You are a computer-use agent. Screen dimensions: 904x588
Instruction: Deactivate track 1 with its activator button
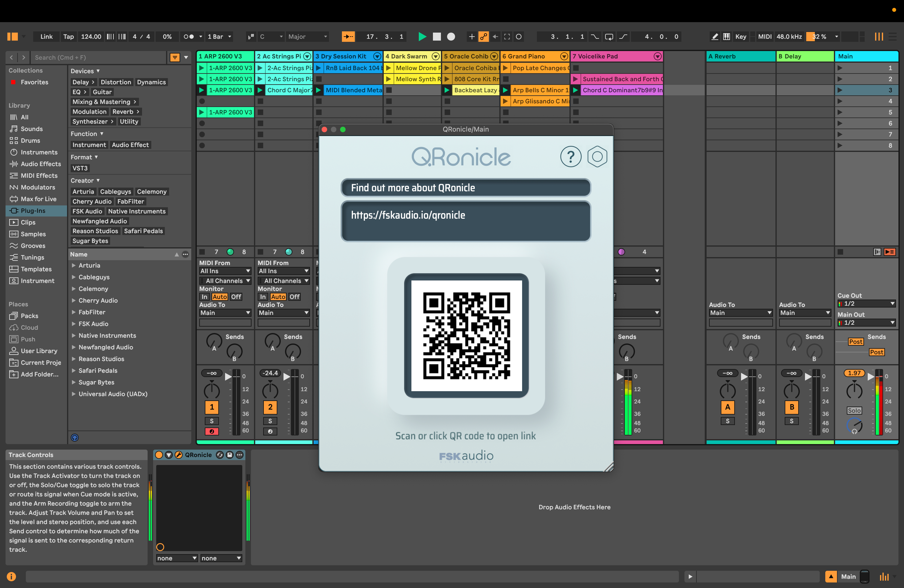click(212, 407)
